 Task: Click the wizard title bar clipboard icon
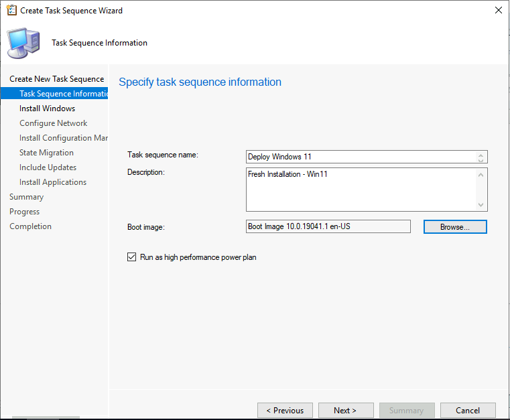click(11, 11)
